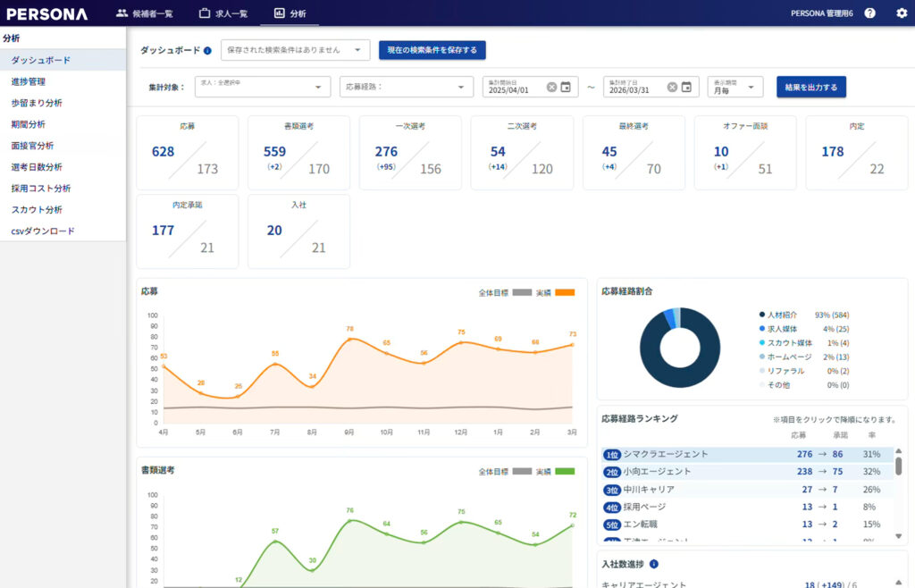The image size is (915, 588).
Task: Sort ranking by 率 column header
Action: click(x=872, y=435)
